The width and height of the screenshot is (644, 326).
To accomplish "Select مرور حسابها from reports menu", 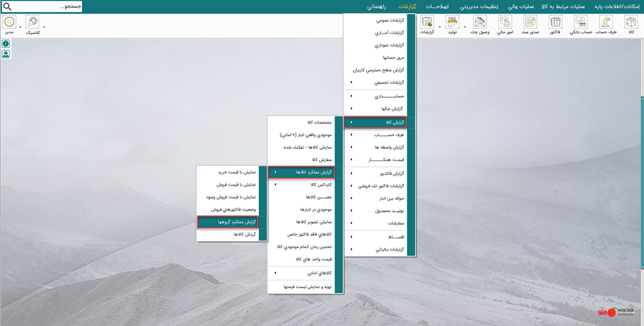I will point(380,57).
